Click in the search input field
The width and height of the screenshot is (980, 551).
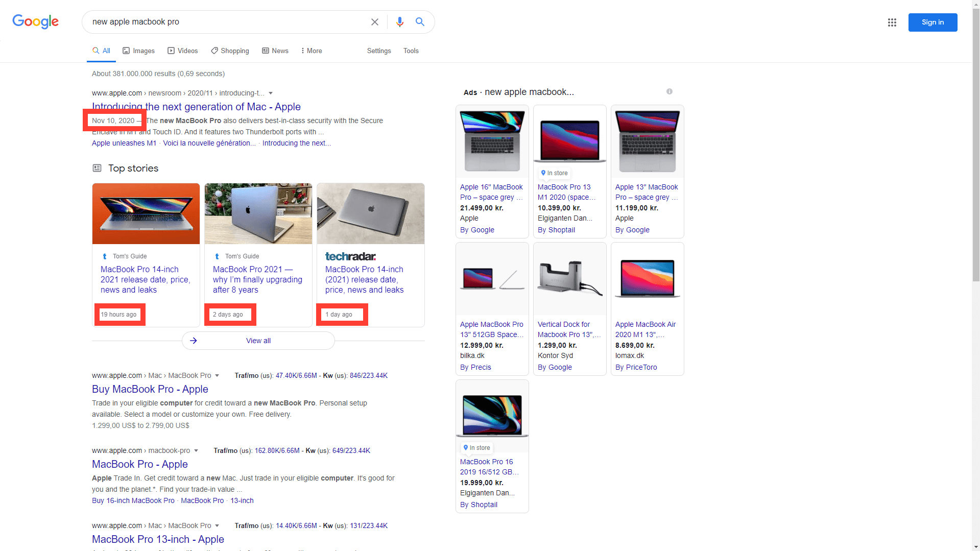coord(227,22)
